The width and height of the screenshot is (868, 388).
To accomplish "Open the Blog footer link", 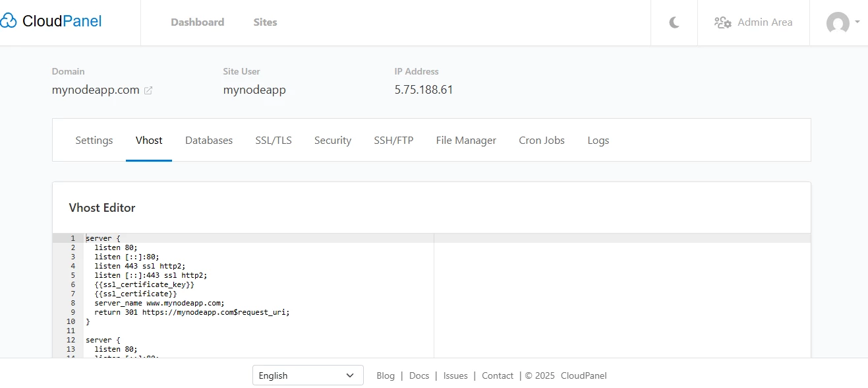I will [386, 375].
